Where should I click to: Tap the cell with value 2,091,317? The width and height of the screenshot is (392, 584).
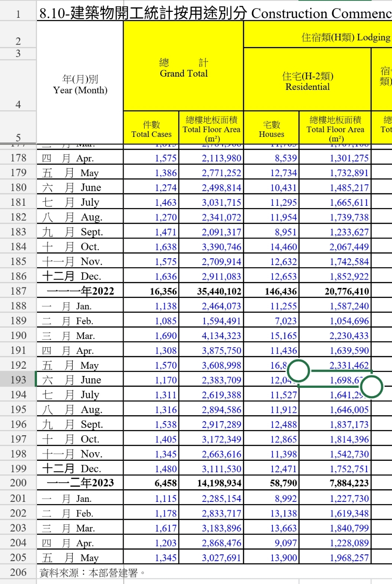click(x=211, y=232)
